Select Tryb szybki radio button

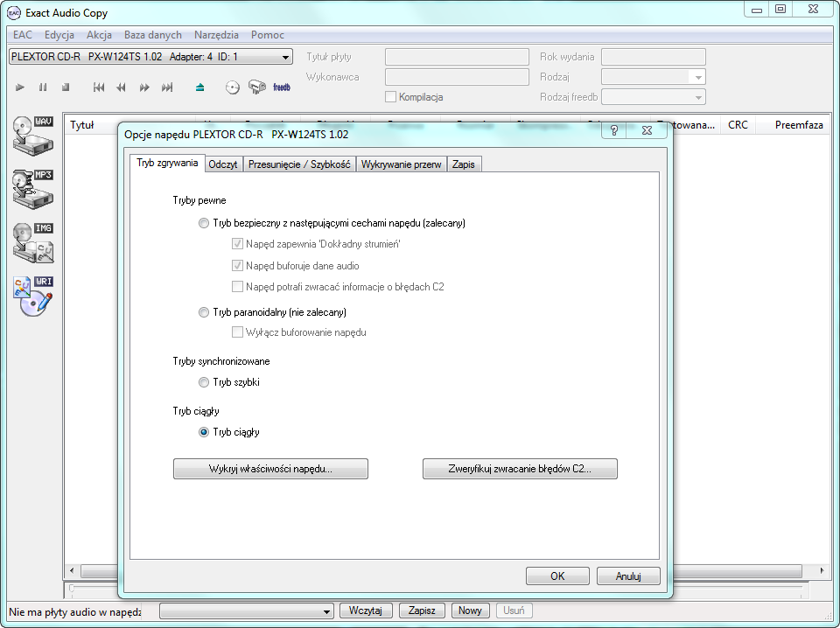[x=204, y=382]
